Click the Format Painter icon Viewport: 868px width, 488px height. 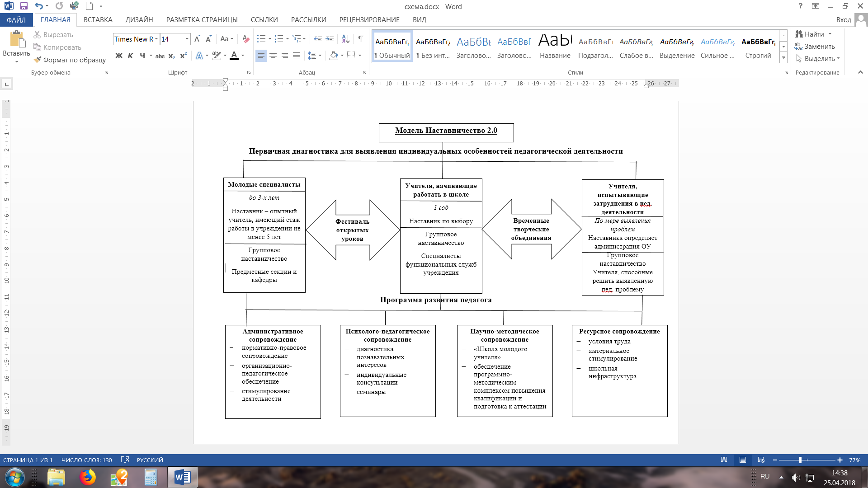(38, 60)
